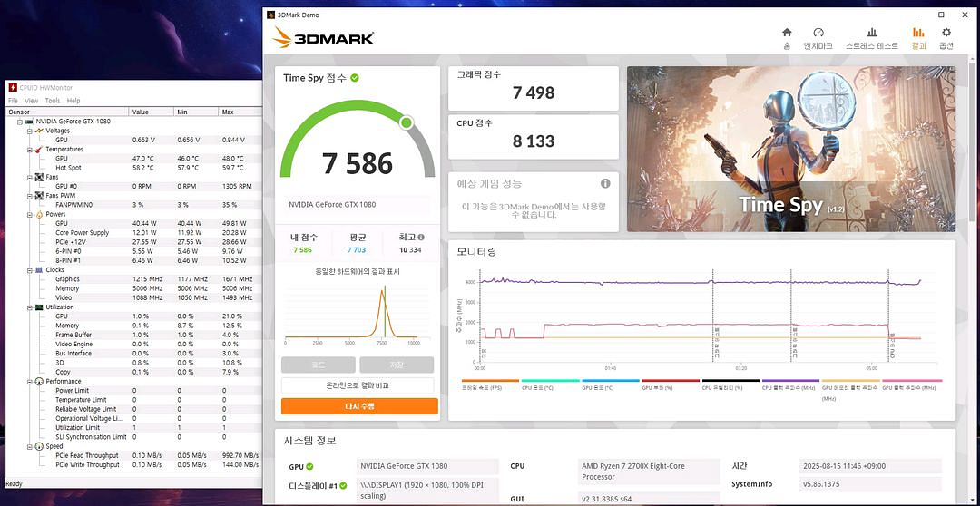Open the File menu in HWMonitor
980x506 pixels.
[x=13, y=101]
